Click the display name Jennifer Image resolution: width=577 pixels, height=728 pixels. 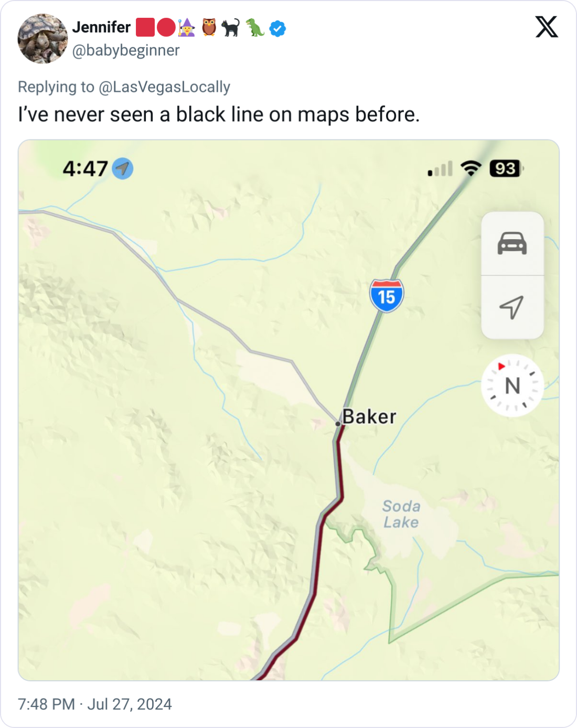coord(101,27)
